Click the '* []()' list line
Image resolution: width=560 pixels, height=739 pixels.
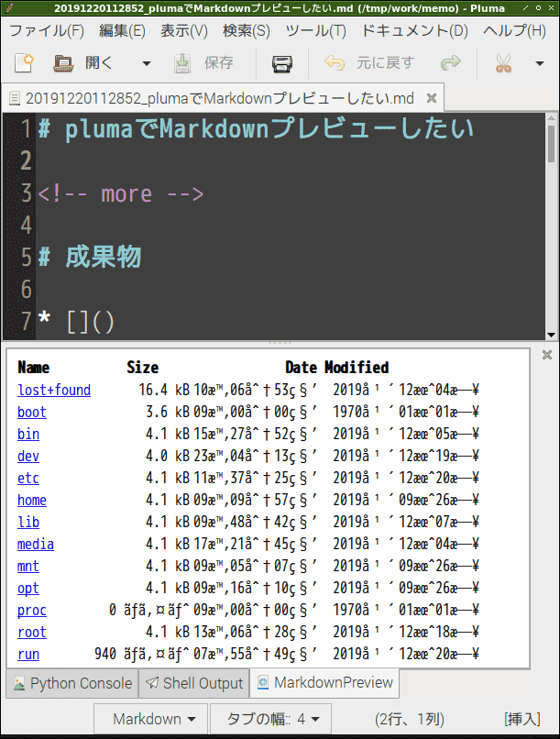click(x=76, y=322)
